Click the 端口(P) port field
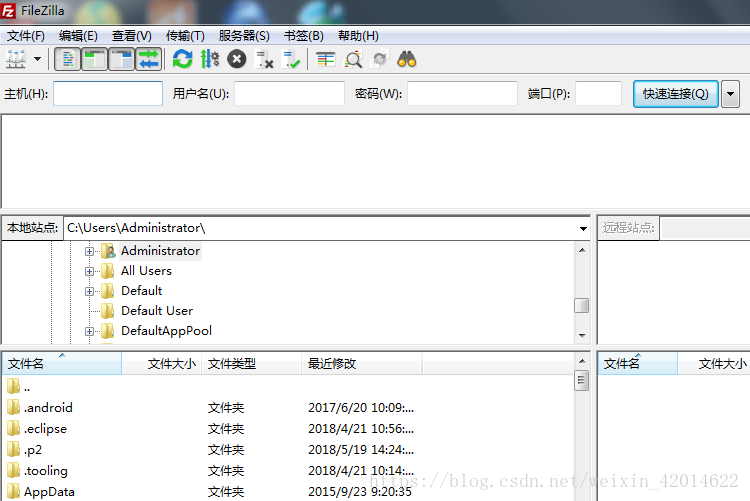The width and height of the screenshot is (750, 501). 598,93
